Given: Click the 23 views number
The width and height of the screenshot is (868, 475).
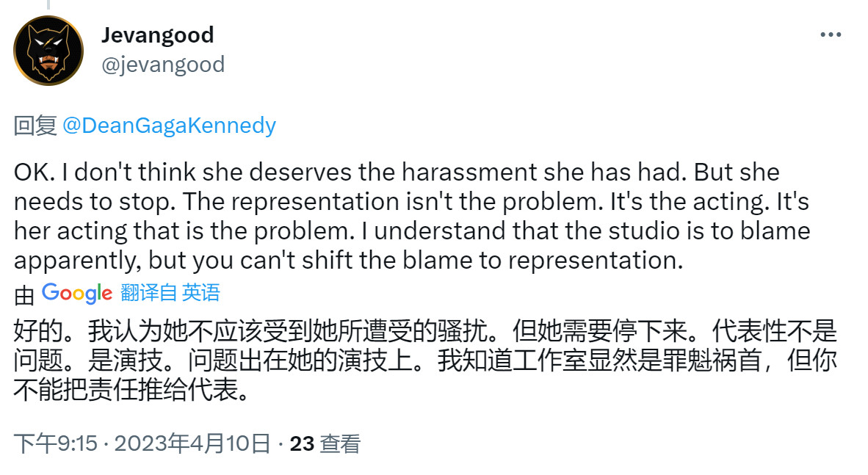Looking at the screenshot, I should point(302,443).
